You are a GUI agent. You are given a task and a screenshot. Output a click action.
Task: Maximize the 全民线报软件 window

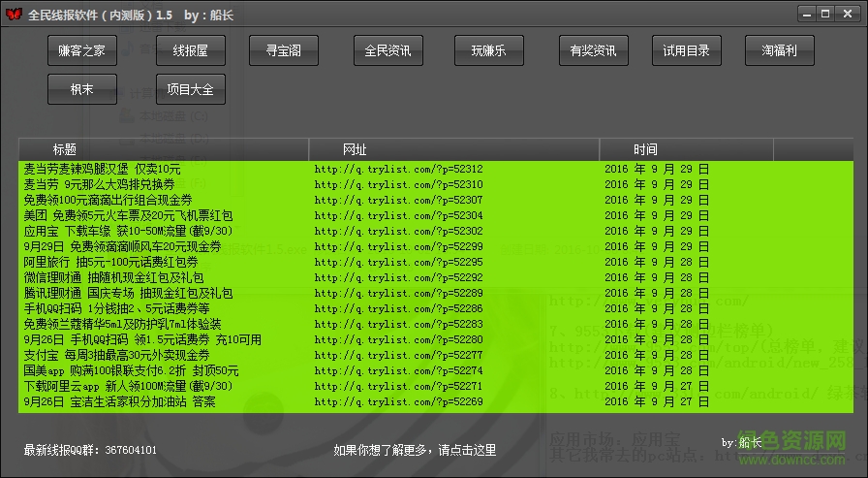[825, 15]
